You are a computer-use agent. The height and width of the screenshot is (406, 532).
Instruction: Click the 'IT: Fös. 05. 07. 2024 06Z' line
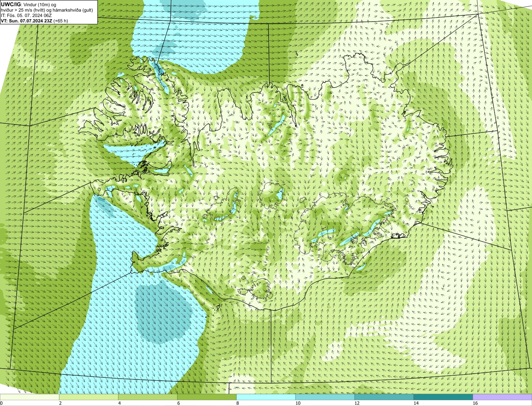(x=26, y=15)
